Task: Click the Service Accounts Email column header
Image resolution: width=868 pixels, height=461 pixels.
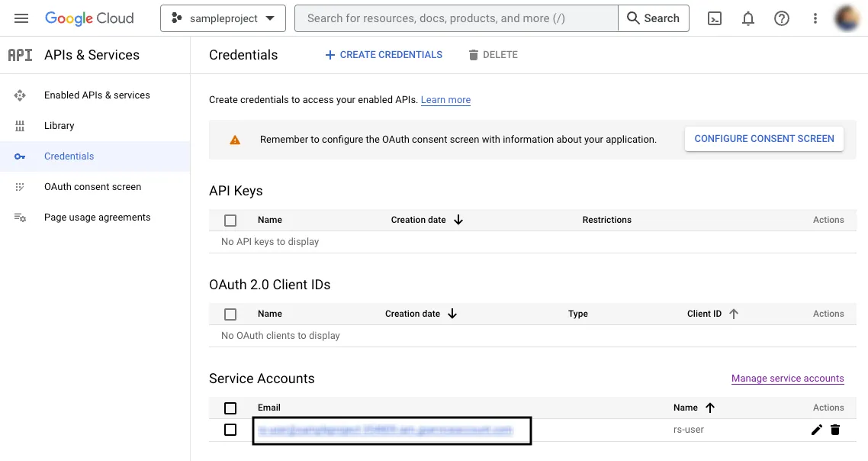Action: [x=269, y=408]
